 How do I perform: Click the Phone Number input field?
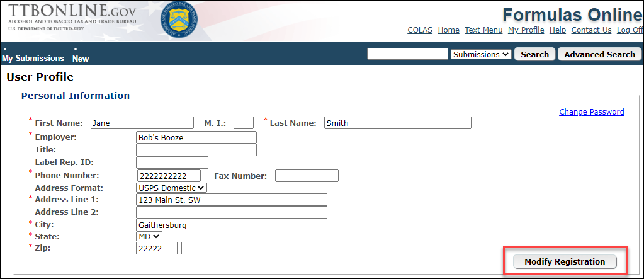click(169, 176)
